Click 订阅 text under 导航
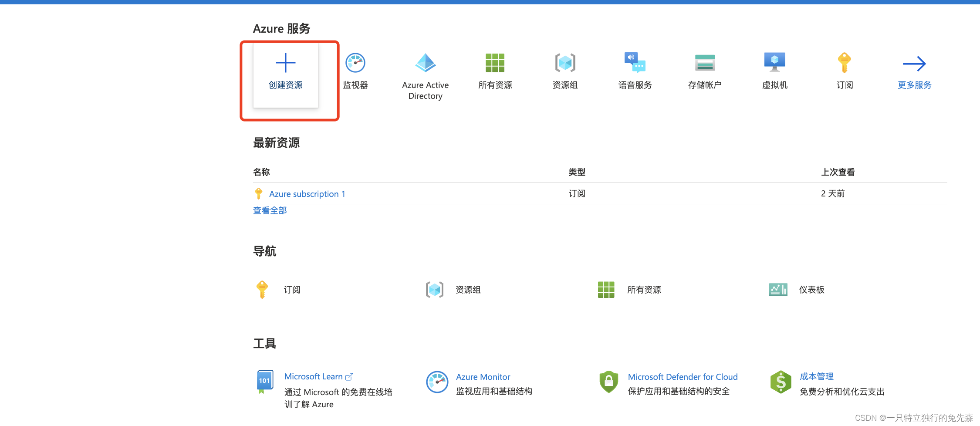The image size is (980, 426). pos(292,290)
